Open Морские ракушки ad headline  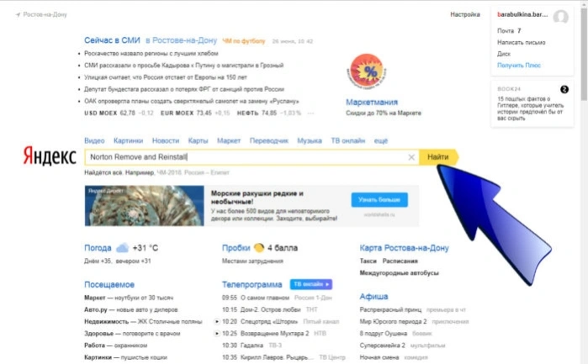(257, 198)
